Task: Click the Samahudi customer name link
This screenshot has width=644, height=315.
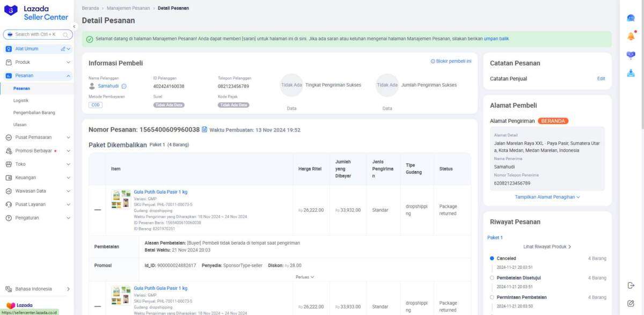Action: (x=108, y=86)
